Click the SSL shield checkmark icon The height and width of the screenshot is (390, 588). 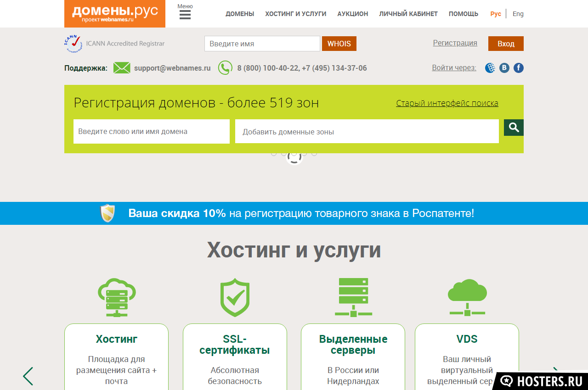click(235, 297)
